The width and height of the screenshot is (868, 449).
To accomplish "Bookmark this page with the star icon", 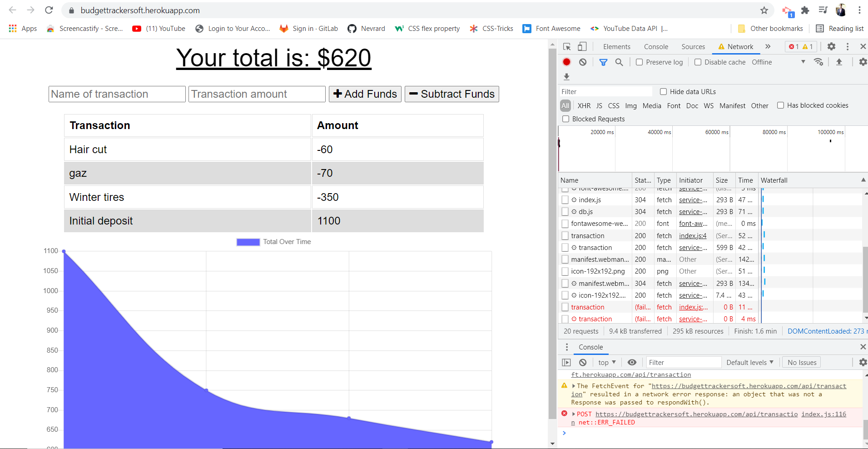I will click(x=764, y=10).
